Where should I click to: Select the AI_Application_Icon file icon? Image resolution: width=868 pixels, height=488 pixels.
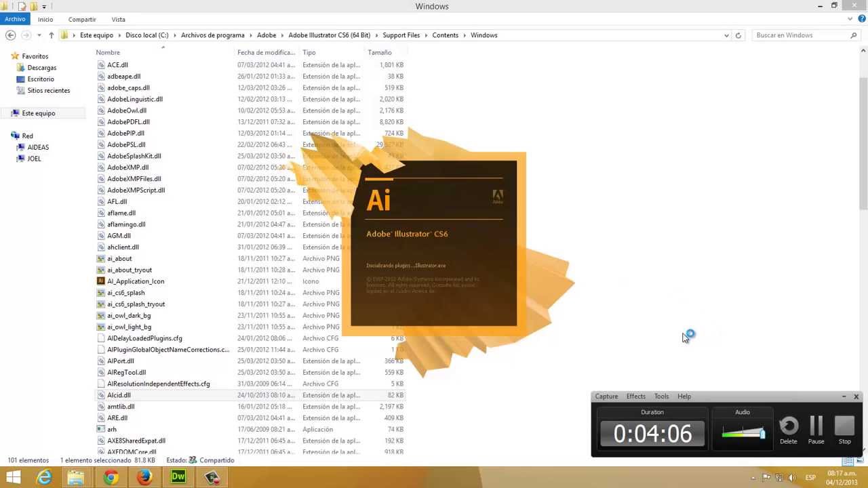[x=101, y=281]
